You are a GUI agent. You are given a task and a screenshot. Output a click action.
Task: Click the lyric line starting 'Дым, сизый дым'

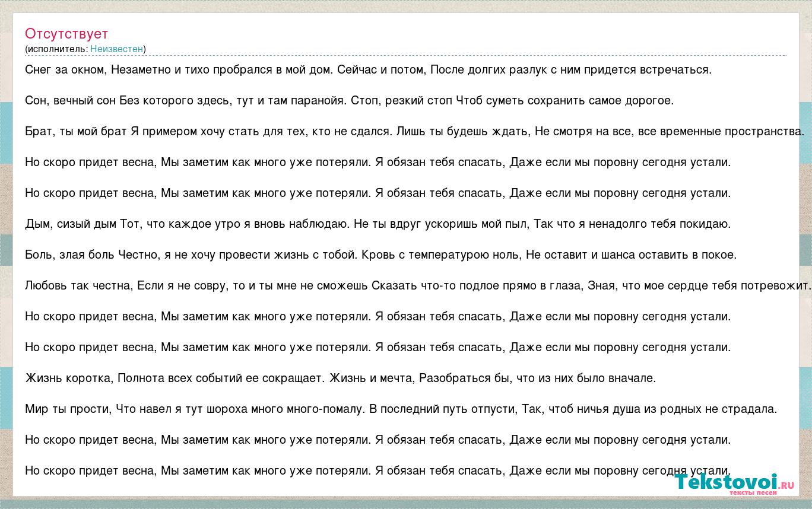[378, 224]
